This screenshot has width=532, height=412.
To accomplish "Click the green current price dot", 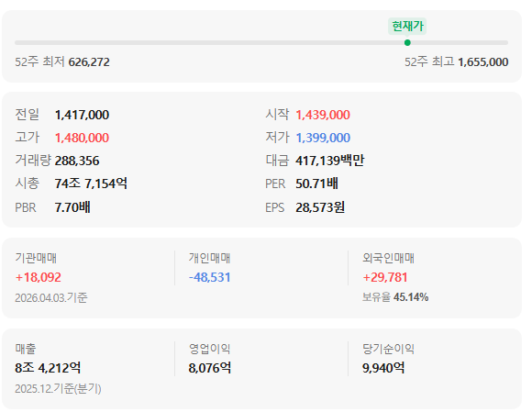I will [407, 43].
